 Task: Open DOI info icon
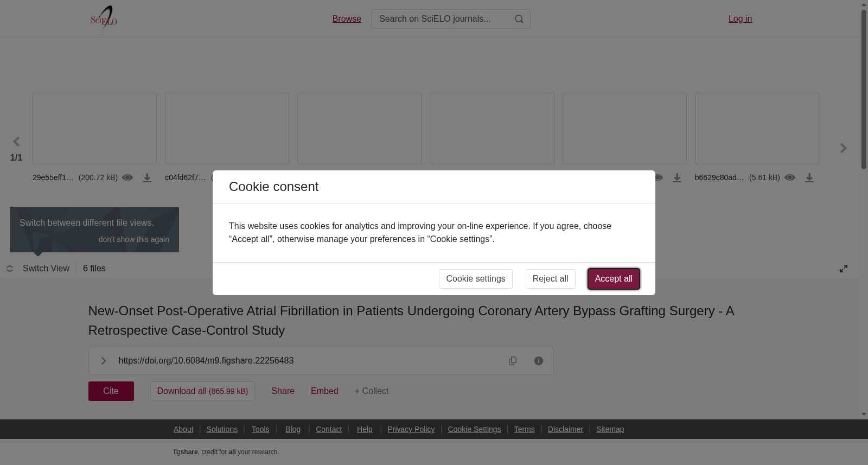[539, 361]
